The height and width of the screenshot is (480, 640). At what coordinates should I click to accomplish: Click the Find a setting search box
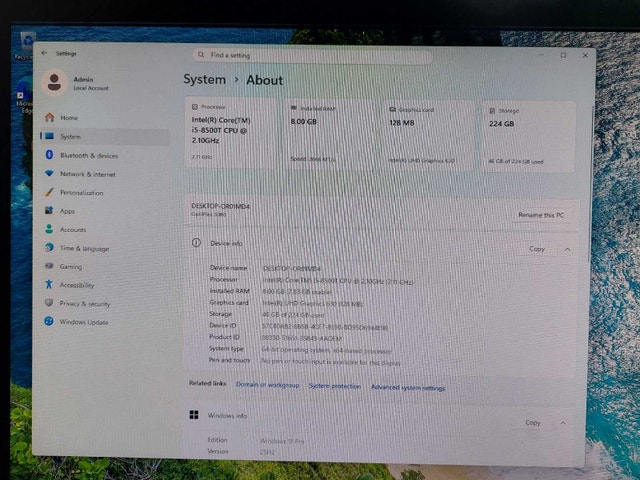[312, 56]
